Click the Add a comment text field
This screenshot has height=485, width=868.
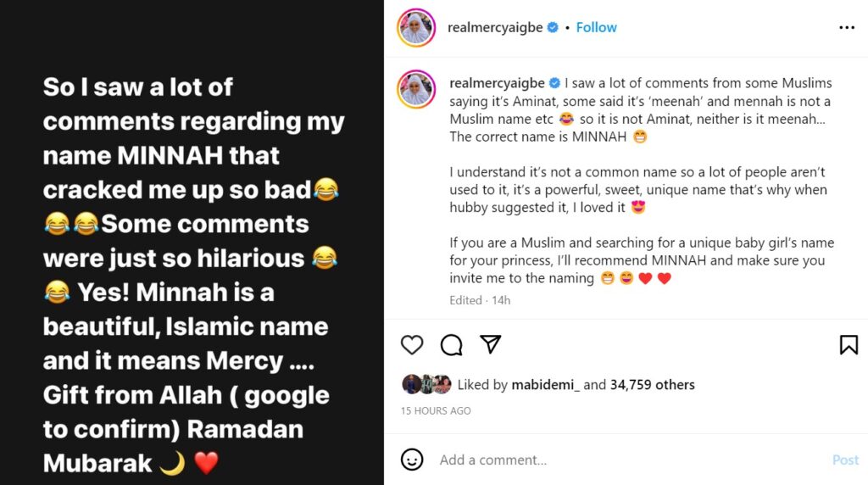pos(627,460)
